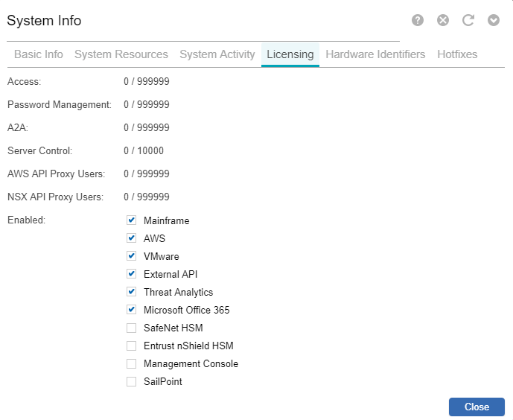Uncheck the Mainframe checkbox
The height and width of the screenshot is (420, 513).
(132, 220)
